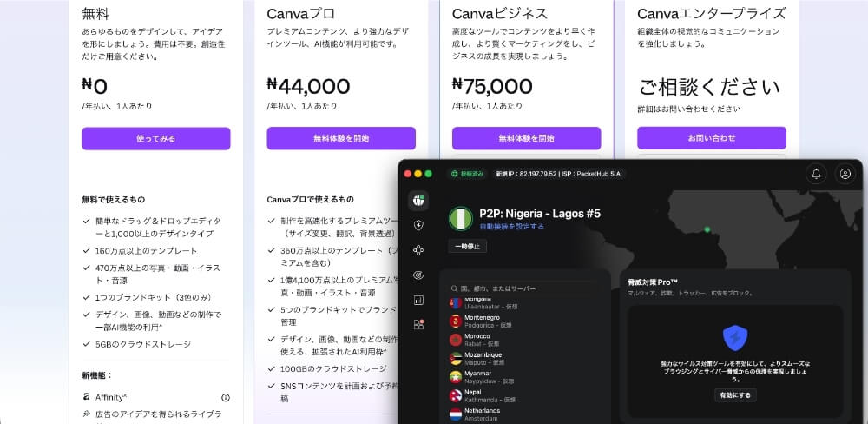Image resolution: width=868 pixels, height=424 pixels.
Task: Click お問い合わせ button for Enterprise plan
Action: pos(712,138)
